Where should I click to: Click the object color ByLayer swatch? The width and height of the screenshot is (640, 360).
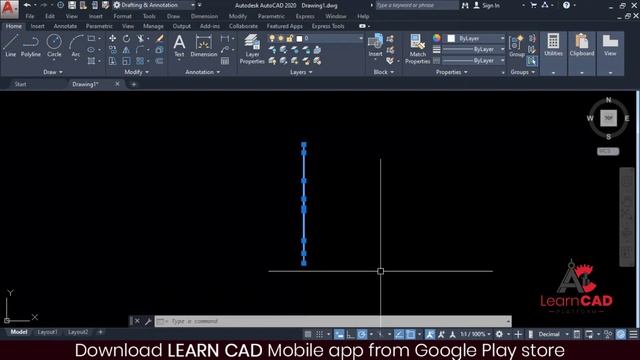pyautogui.click(x=451, y=38)
